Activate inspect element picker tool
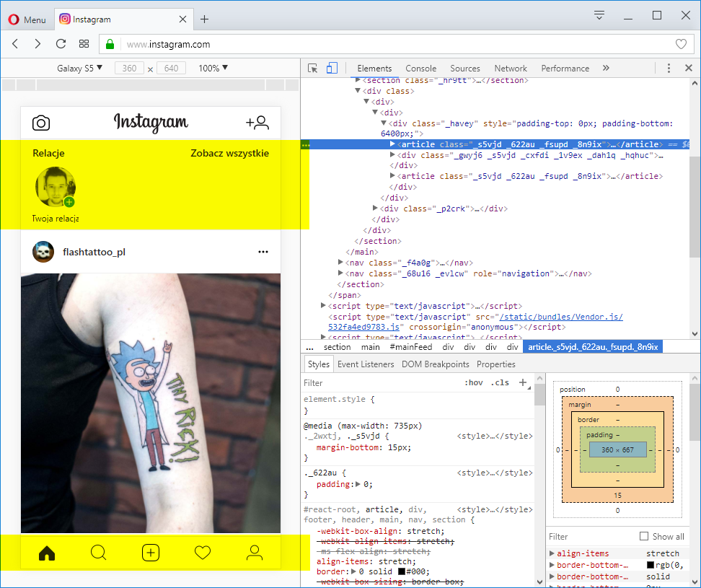This screenshot has height=588, width=701. click(312, 69)
